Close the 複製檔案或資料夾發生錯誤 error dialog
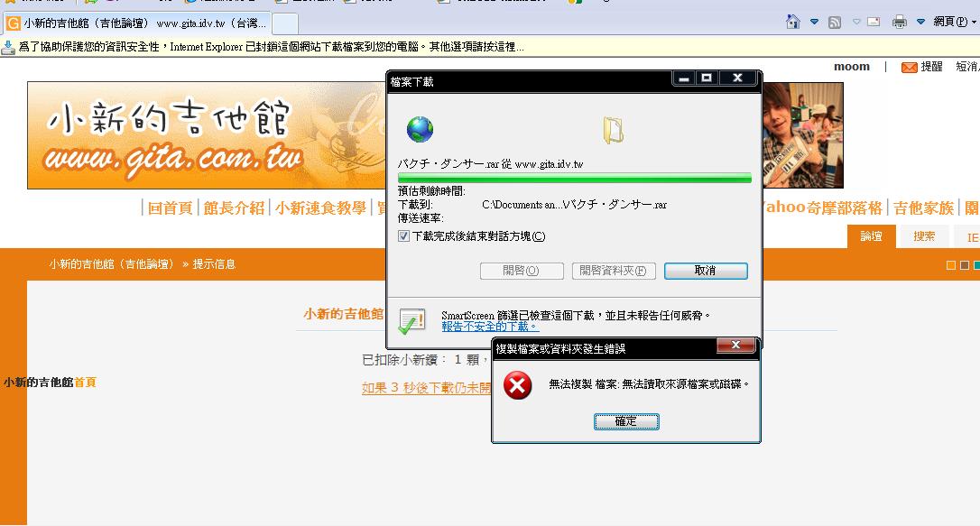The image size is (980, 526). [x=735, y=345]
